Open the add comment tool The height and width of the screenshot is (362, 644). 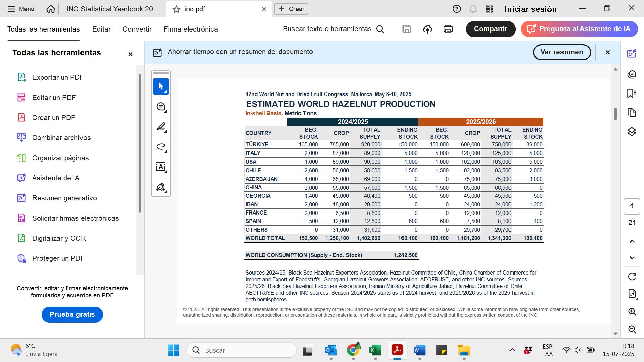[161, 107]
